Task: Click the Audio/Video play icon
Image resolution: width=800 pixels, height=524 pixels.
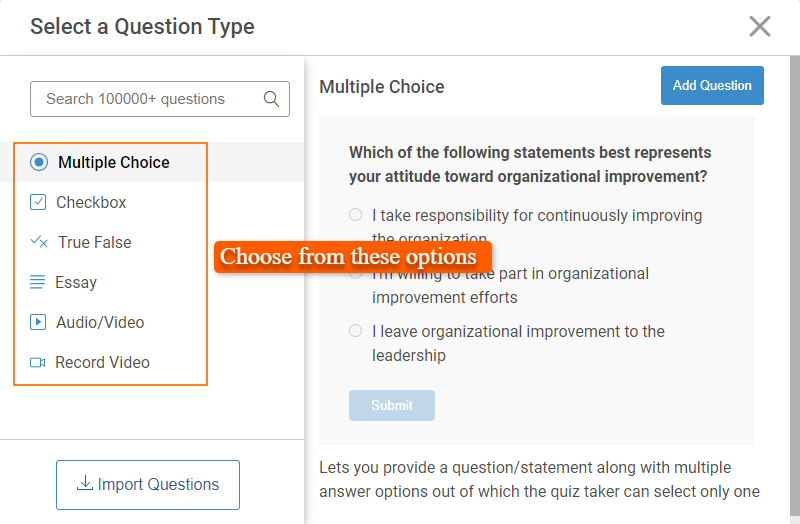Action: point(38,322)
